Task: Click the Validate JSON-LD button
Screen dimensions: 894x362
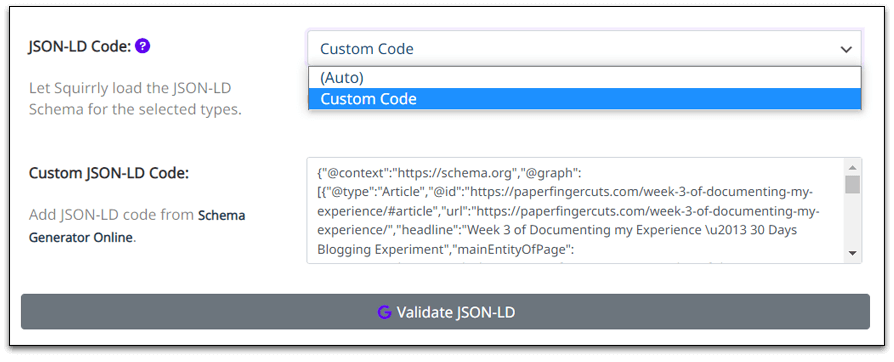Action: tap(445, 312)
